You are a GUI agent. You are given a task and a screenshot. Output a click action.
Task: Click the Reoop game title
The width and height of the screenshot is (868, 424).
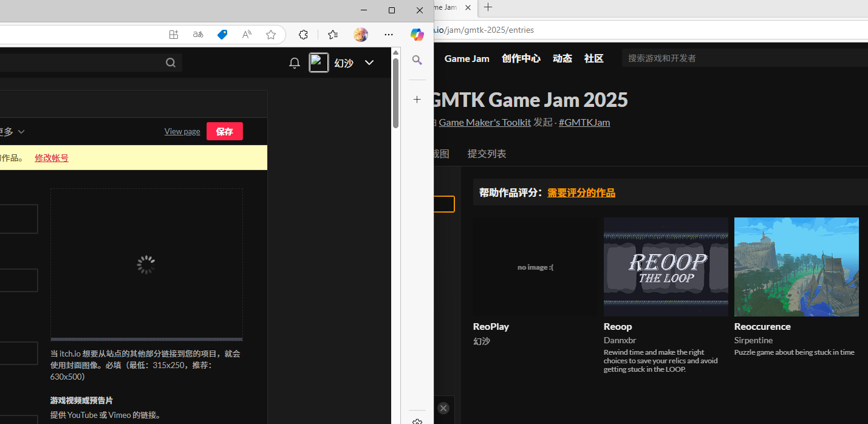pyautogui.click(x=618, y=326)
